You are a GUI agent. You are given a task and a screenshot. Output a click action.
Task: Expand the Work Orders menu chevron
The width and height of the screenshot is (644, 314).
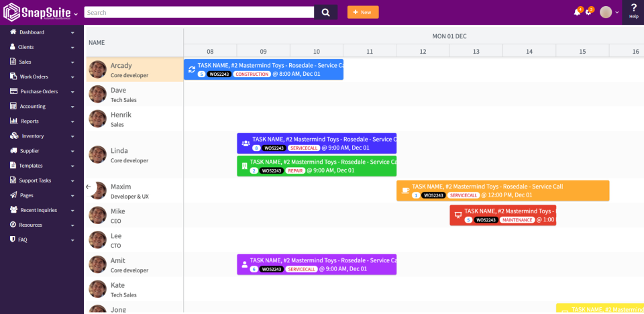pyautogui.click(x=72, y=77)
